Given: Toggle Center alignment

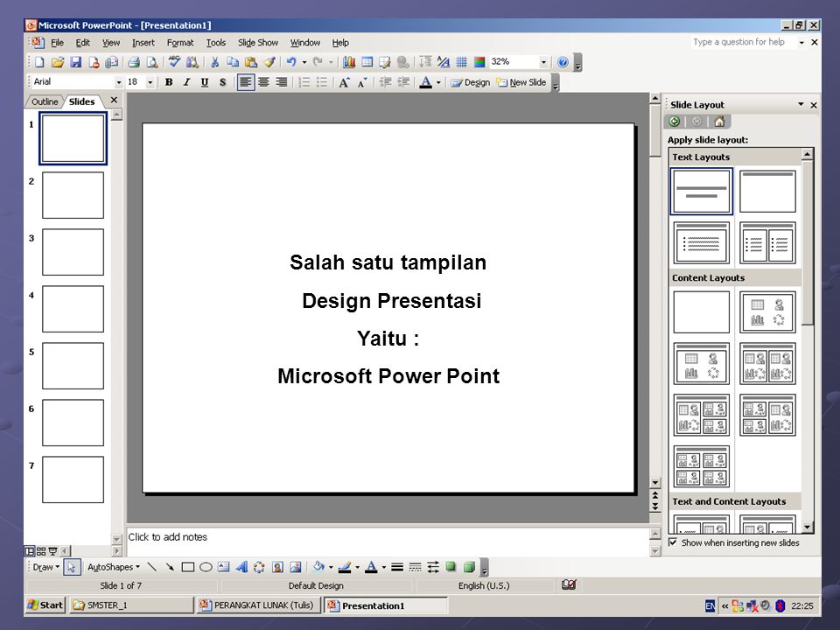Looking at the screenshot, I should point(263,82).
